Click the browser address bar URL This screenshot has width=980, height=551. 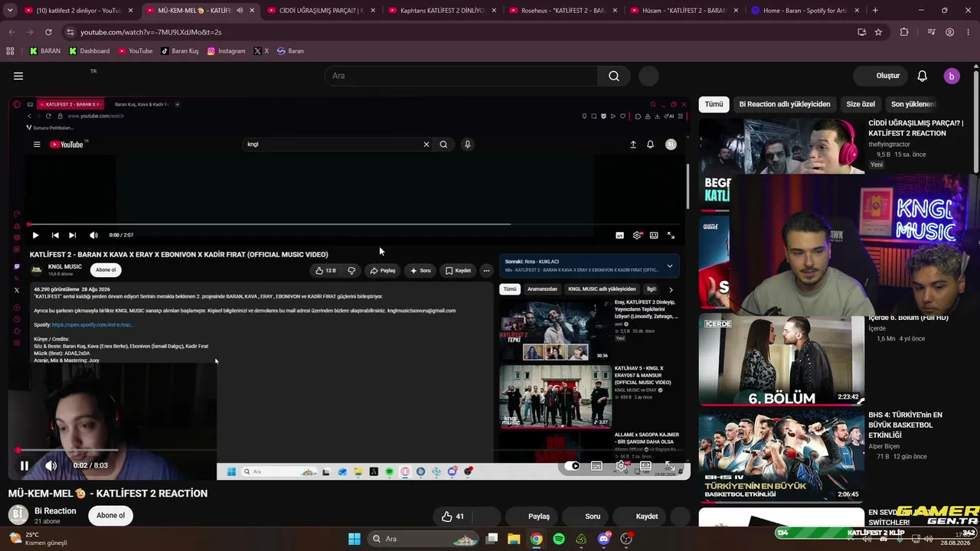(x=151, y=32)
